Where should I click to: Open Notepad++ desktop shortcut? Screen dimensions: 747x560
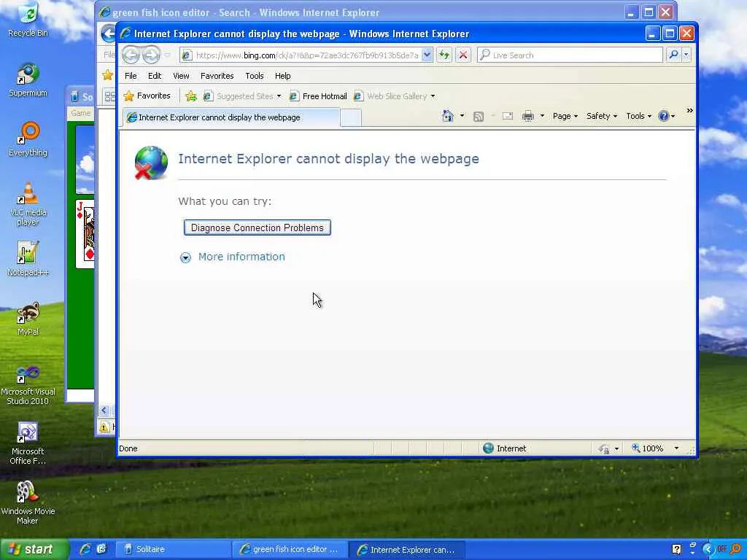coord(28,259)
